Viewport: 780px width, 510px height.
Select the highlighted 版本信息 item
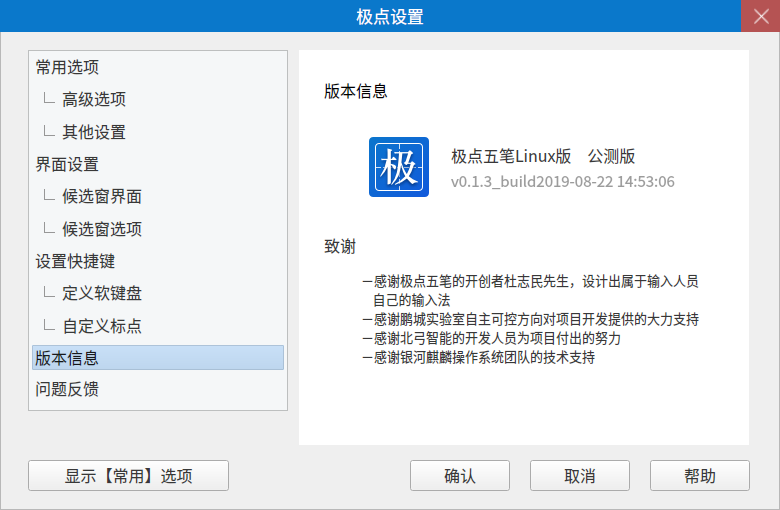pos(67,358)
